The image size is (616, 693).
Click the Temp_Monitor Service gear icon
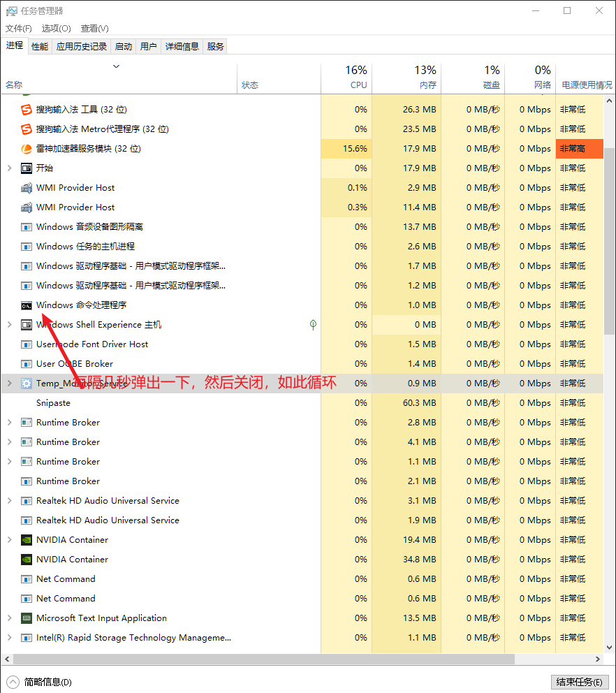pos(27,384)
